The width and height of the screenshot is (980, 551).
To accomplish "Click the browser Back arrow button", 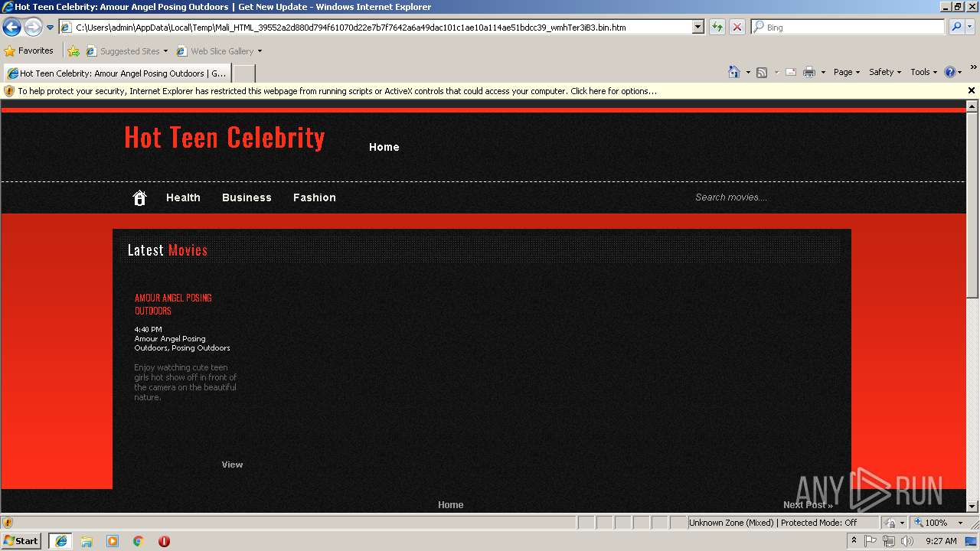I will click(x=11, y=28).
